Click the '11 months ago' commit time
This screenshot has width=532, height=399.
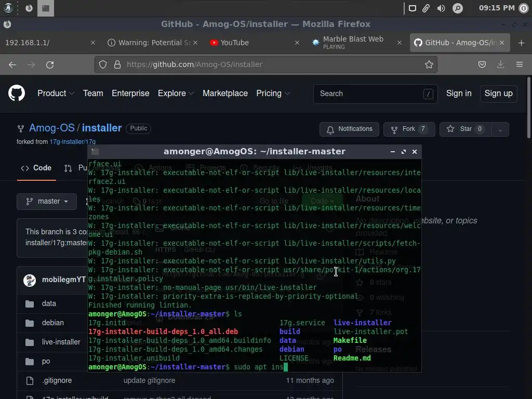(310, 381)
